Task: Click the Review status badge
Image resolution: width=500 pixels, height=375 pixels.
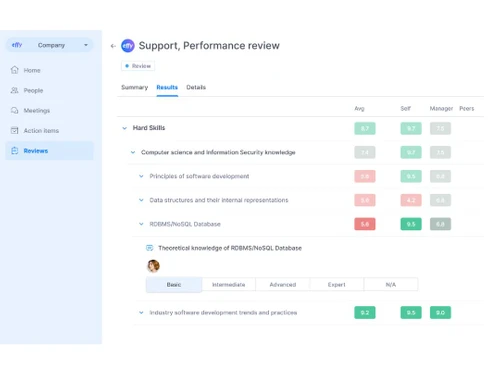Action: pos(138,66)
